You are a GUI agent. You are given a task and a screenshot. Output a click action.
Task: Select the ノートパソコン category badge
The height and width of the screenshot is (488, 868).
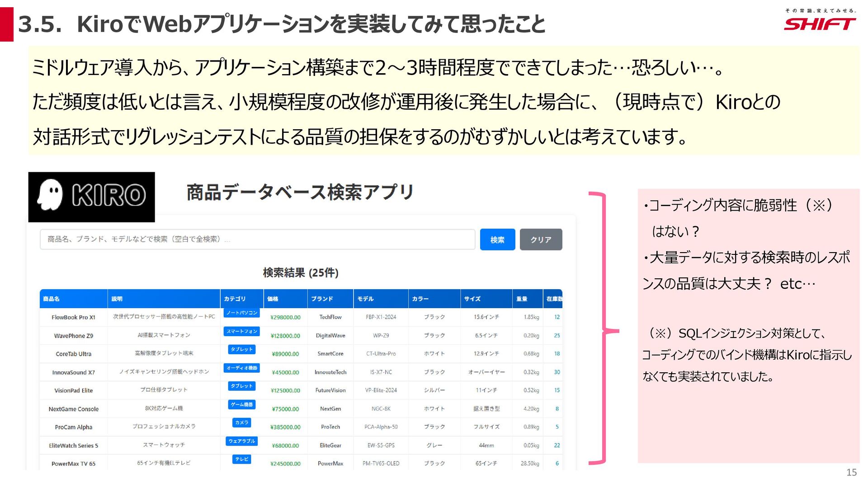pos(242,313)
